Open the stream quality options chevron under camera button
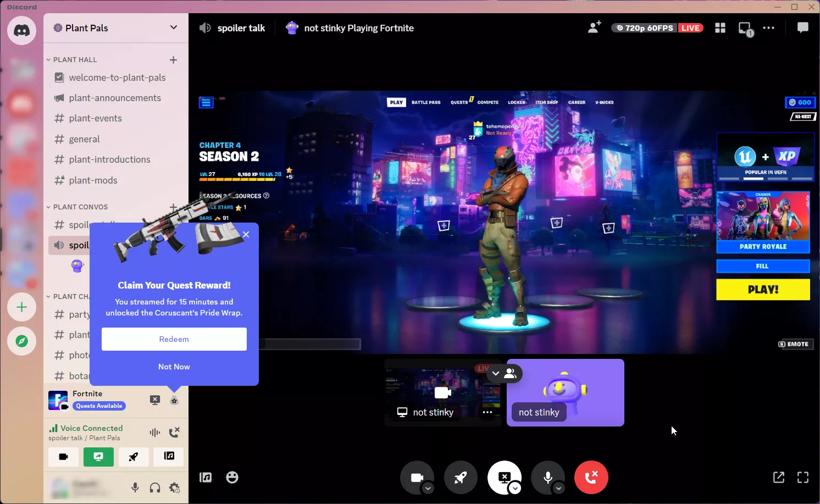 [x=428, y=488]
